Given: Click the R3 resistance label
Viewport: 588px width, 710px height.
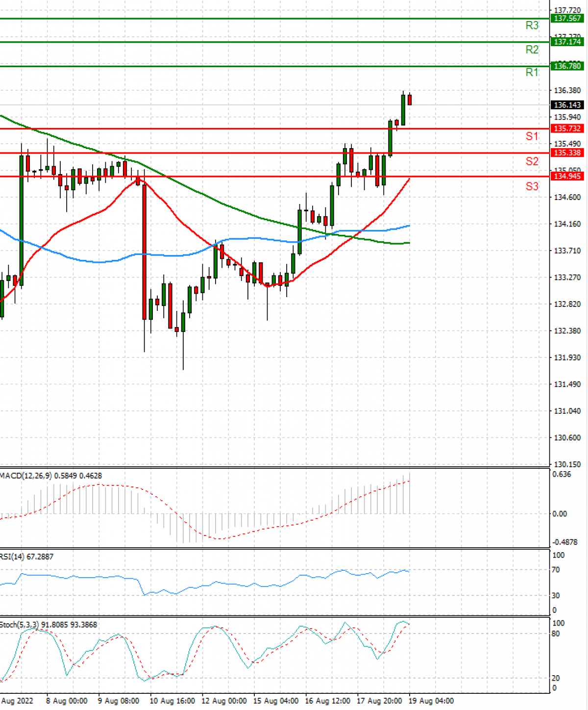Looking at the screenshot, I should click(x=532, y=25).
